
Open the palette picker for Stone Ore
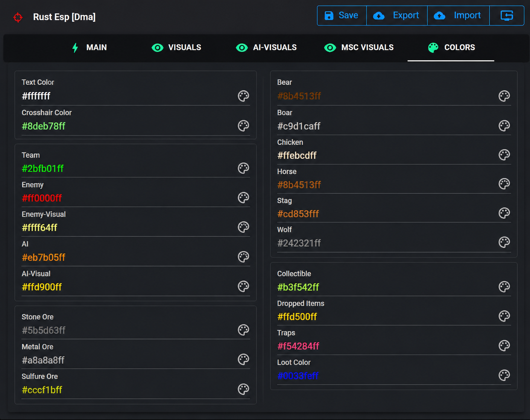[x=243, y=330]
